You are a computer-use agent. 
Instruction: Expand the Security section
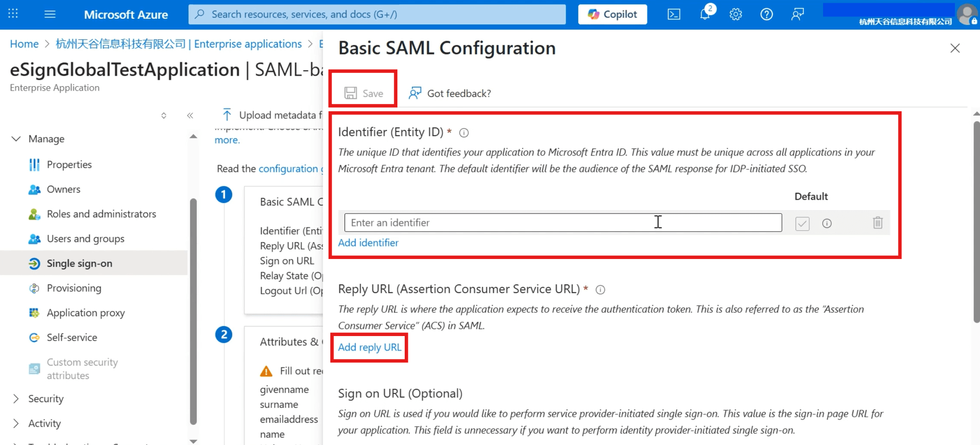[x=16, y=398]
